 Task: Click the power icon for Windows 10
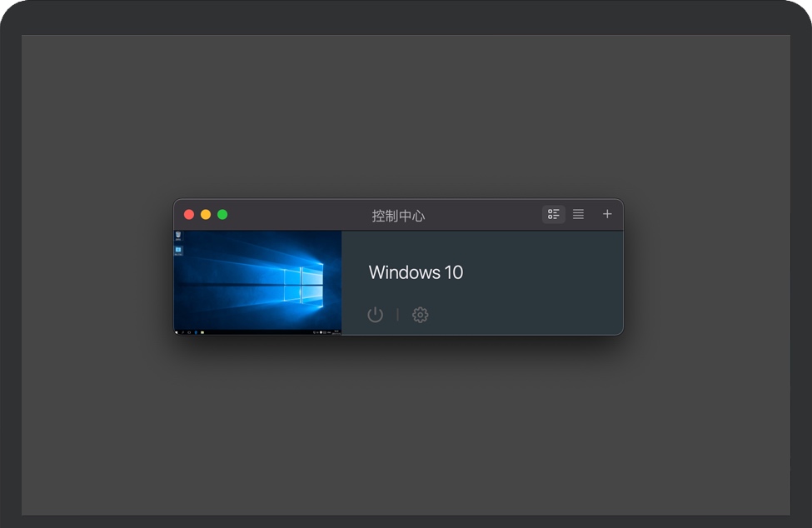376,315
